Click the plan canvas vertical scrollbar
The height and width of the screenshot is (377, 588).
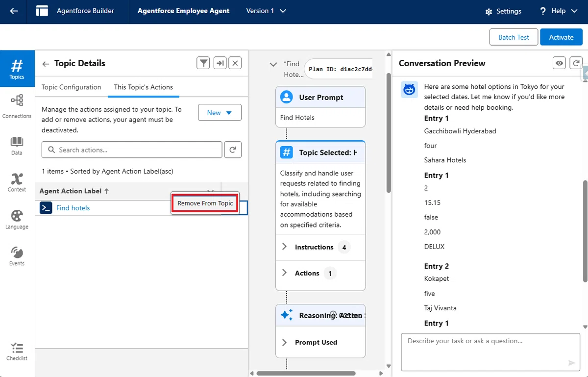pyautogui.click(x=389, y=132)
